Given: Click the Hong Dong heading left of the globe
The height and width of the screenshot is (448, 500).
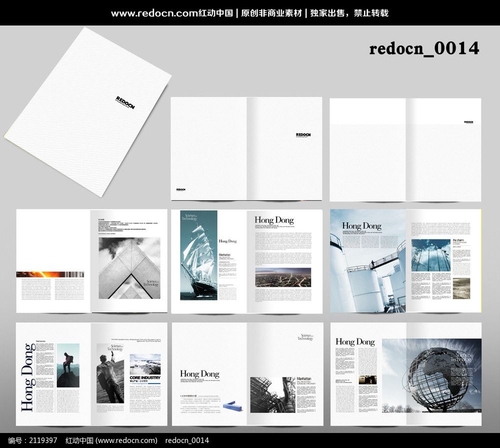Looking at the screenshot, I should tap(355, 342).
